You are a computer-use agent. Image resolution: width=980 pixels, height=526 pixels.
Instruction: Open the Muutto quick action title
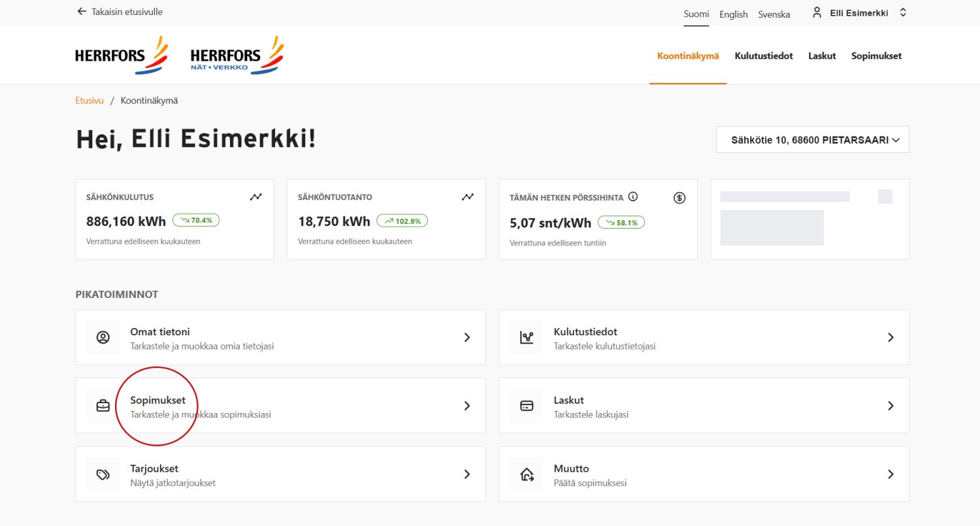coord(571,468)
